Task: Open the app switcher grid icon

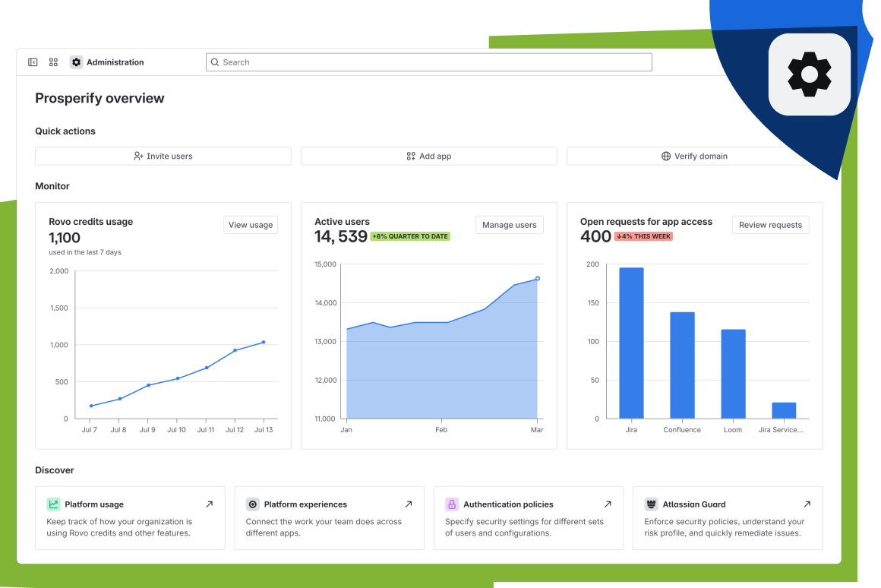Action: (x=54, y=62)
